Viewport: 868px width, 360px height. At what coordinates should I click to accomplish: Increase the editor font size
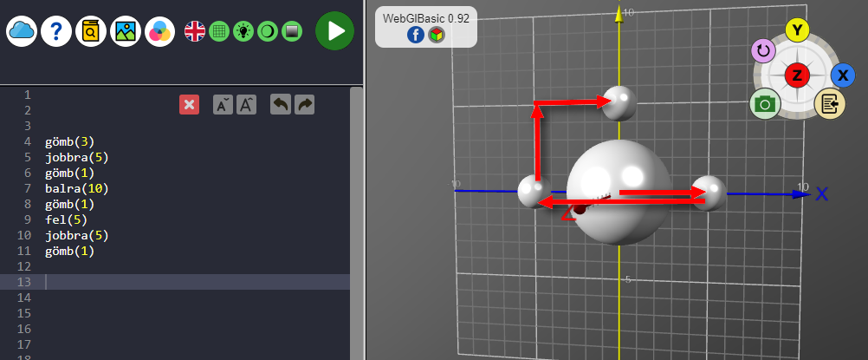(x=246, y=105)
